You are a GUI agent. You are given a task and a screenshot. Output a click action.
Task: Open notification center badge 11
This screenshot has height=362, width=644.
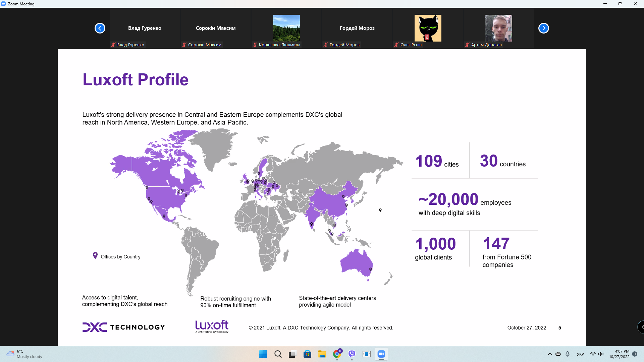pyautogui.click(x=635, y=354)
